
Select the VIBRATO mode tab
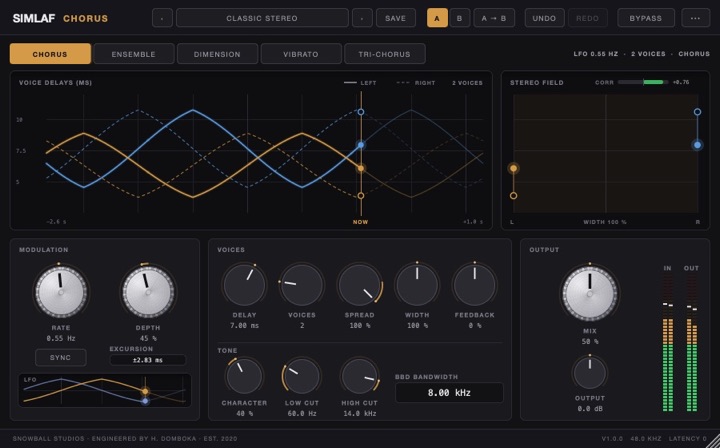point(301,54)
